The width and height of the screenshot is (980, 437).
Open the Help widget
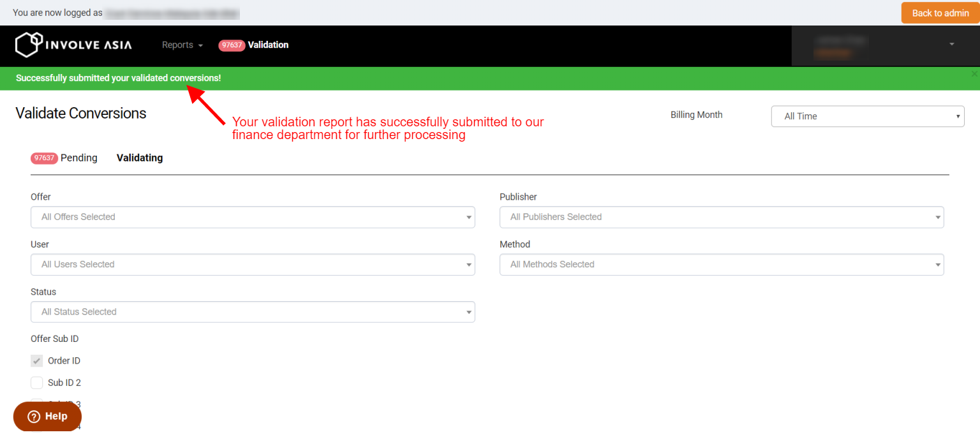47,416
